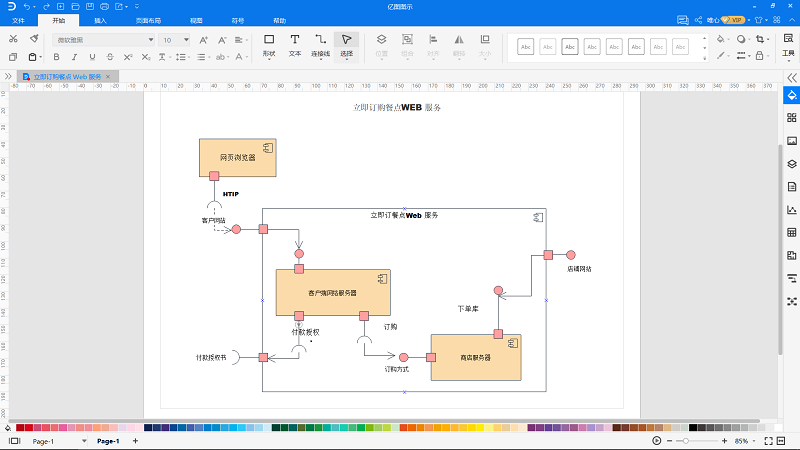Screen dimensions: 800x450
Task: Pick the black swatch in color palette
Action: coord(693,428)
